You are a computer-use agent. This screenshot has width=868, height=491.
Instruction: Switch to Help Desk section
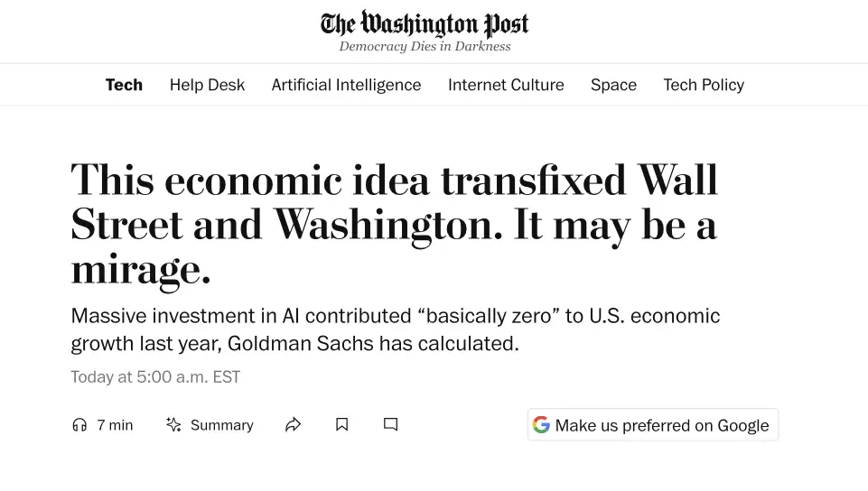tap(207, 85)
